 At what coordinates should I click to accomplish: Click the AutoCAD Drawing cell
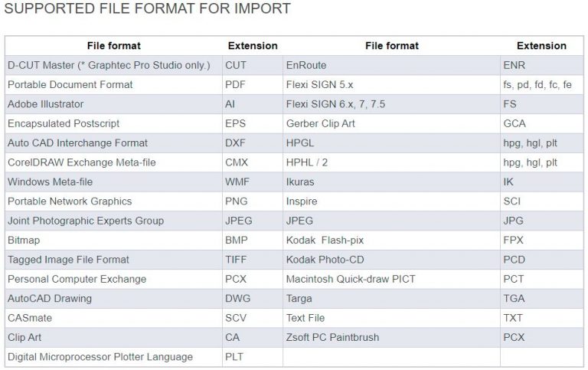[50, 299]
